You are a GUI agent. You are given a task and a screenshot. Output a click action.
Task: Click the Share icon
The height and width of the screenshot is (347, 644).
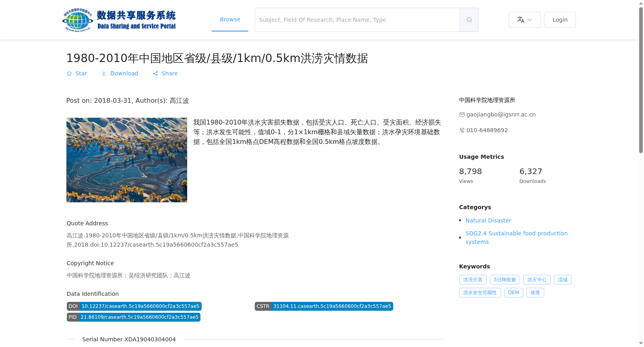155,73
